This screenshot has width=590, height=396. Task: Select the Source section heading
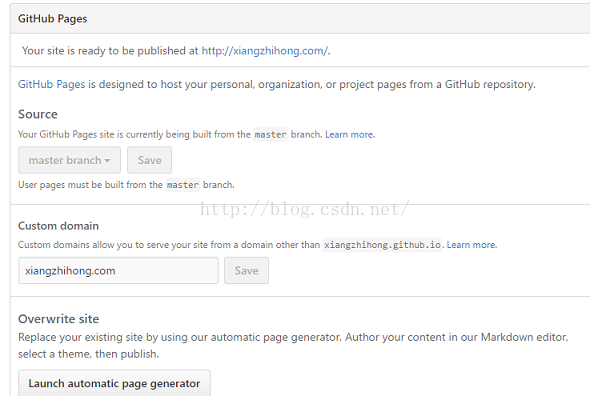pos(38,114)
